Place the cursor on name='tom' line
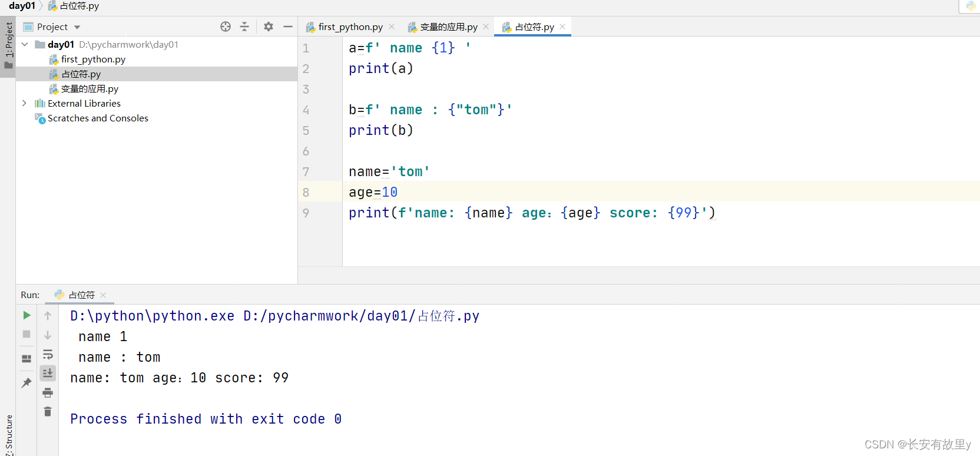The image size is (980, 456). pos(389,171)
